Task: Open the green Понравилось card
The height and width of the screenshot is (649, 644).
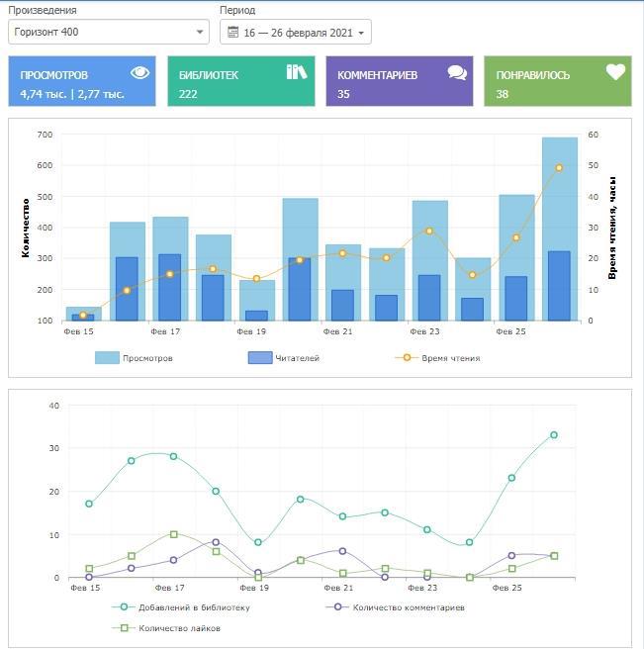Action: tap(557, 81)
